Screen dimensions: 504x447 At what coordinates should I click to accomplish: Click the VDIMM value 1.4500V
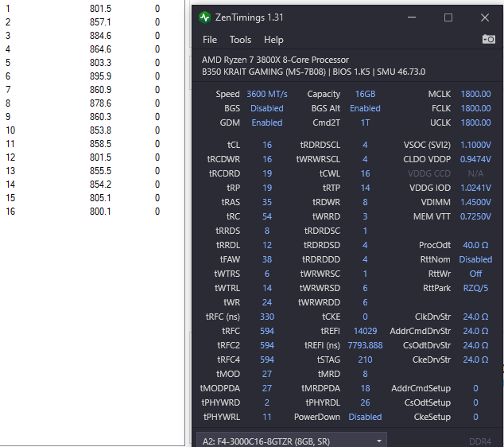click(475, 202)
